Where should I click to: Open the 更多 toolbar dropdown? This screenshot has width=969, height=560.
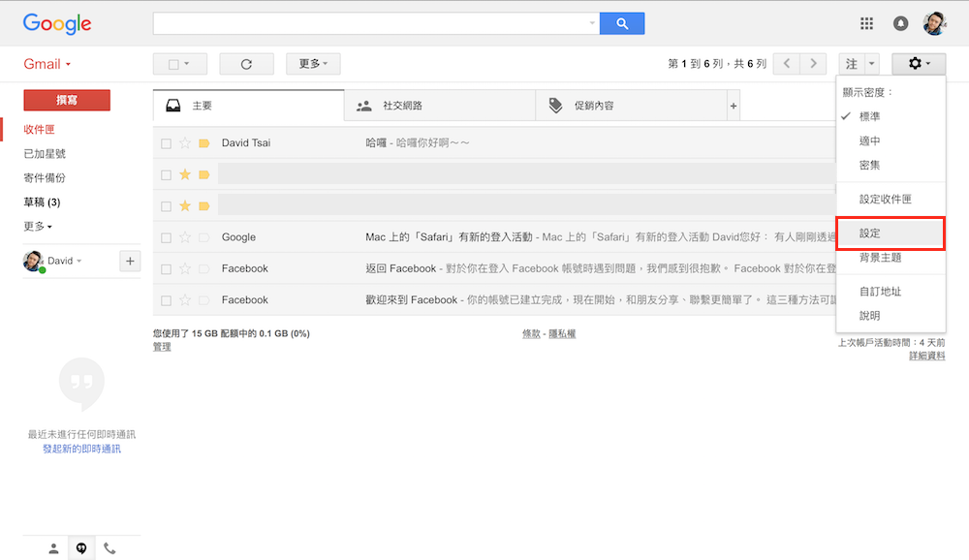pyautogui.click(x=313, y=64)
